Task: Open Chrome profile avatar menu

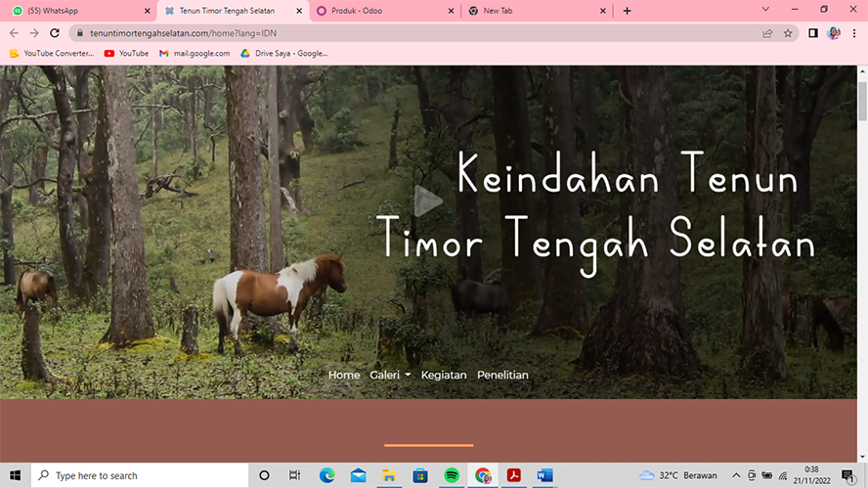Action: point(834,33)
